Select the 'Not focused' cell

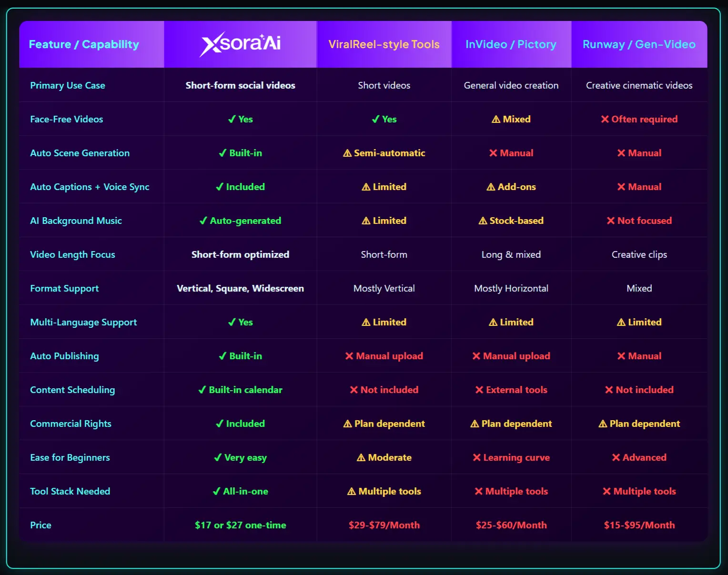[639, 221]
